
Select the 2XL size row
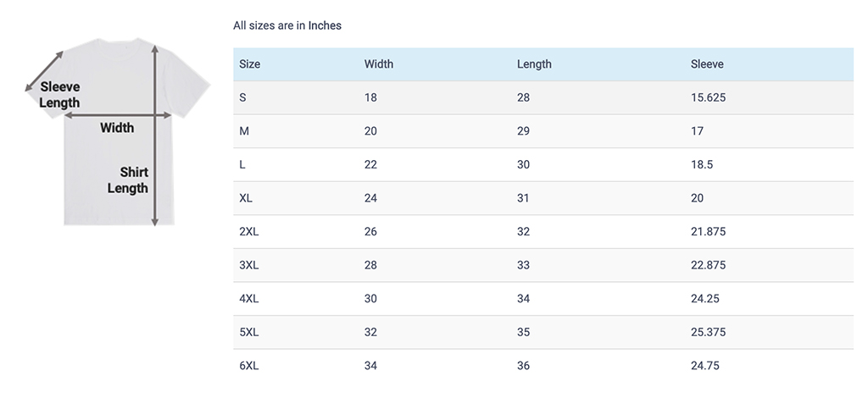[x=249, y=231]
